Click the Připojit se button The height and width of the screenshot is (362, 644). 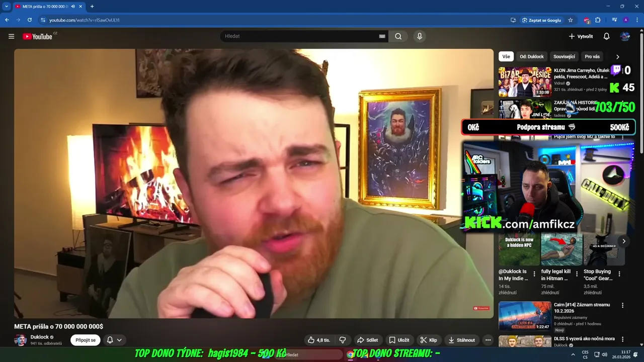pyautogui.click(x=86, y=340)
